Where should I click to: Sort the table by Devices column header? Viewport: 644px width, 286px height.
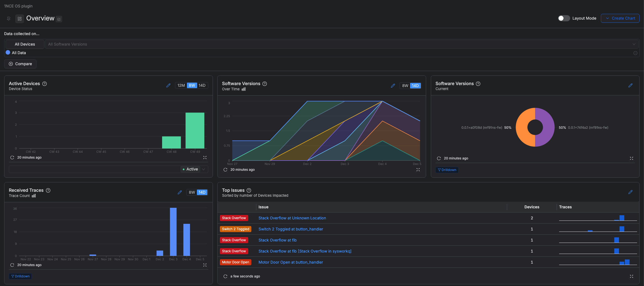(x=531, y=207)
